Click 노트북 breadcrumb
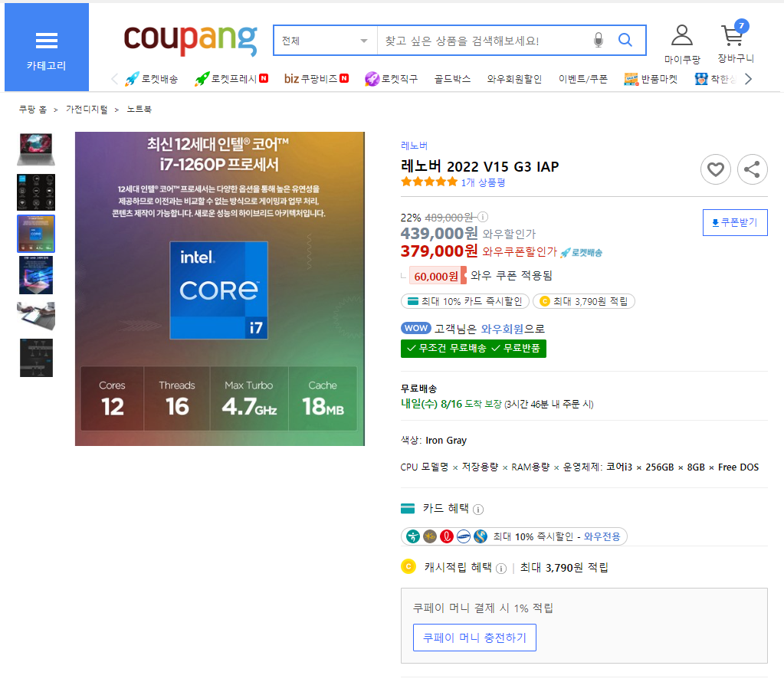 point(139,110)
